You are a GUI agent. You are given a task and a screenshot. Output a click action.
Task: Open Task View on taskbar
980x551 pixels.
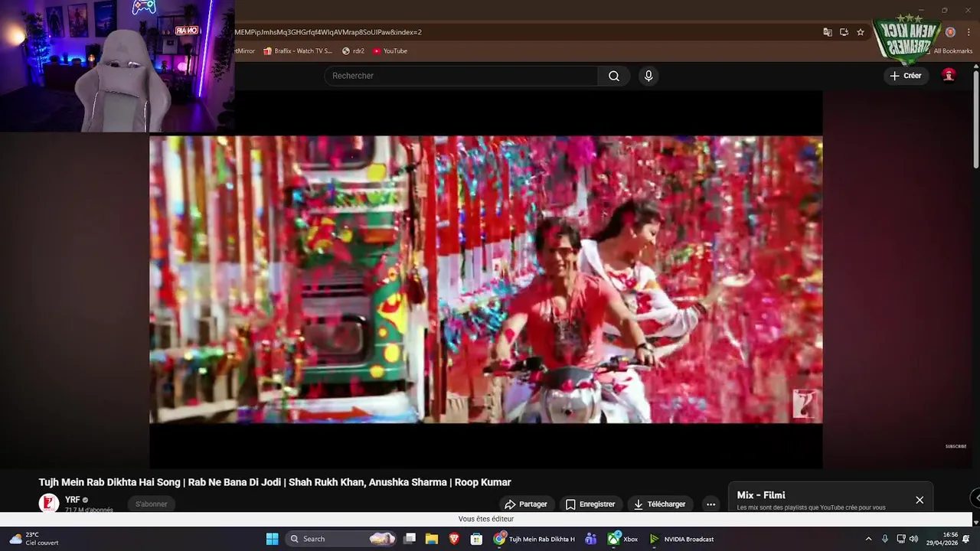[x=410, y=539]
